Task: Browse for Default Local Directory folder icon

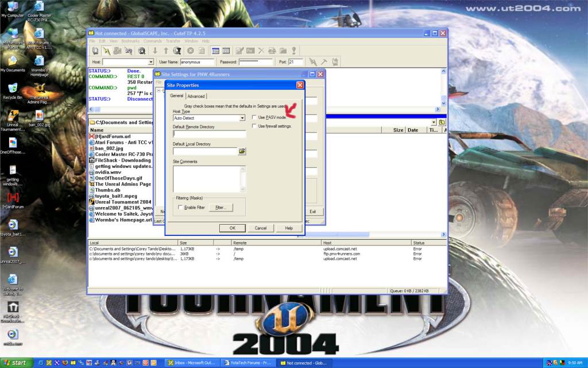Action: (242, 151)
